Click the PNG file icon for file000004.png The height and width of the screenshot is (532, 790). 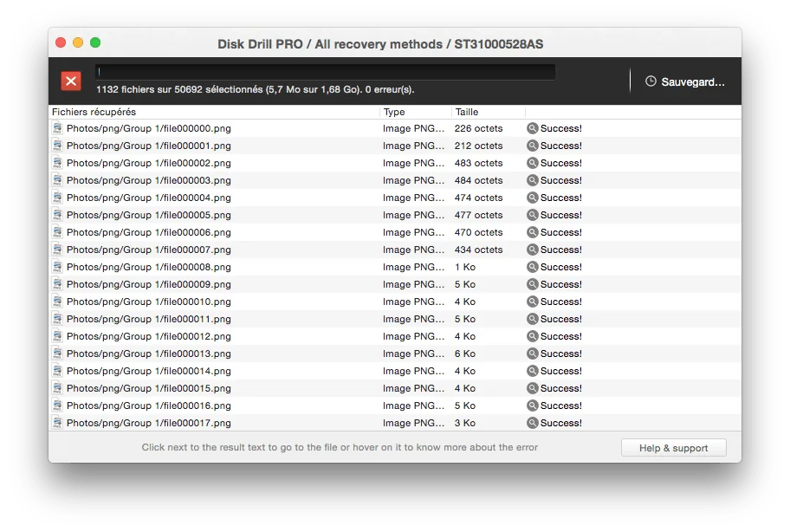[x=57, y=198]
